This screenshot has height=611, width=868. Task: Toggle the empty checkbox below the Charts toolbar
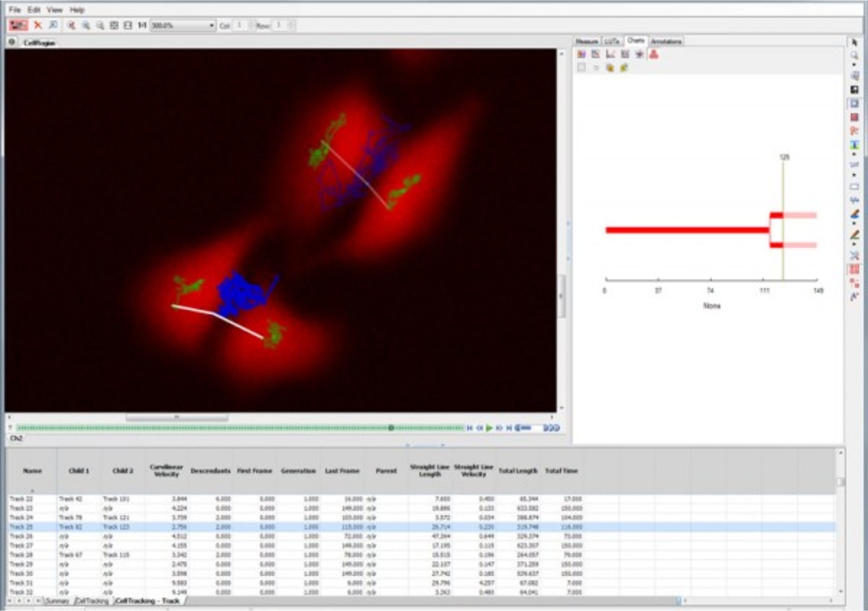click(x=580, y=67)
